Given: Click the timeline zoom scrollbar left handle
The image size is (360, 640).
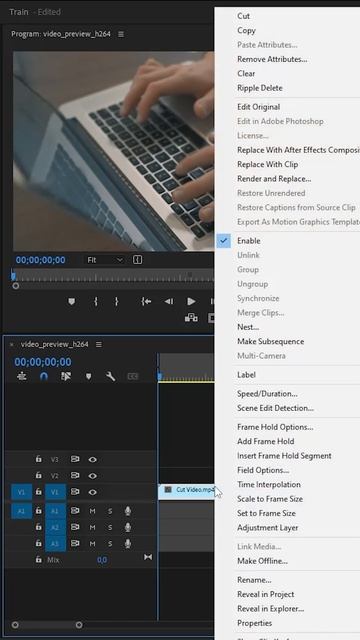Looking at the screenshot, I should tap(15, 625).
